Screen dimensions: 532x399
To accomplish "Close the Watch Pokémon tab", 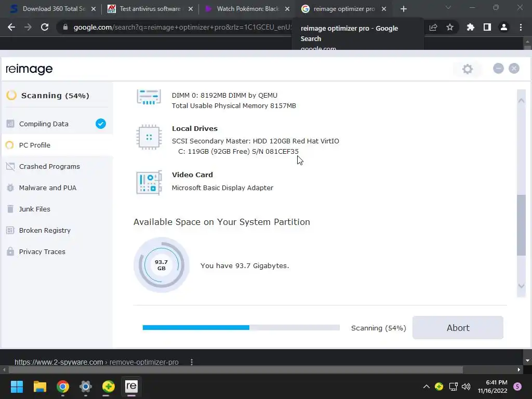I will (x=287, y=9).
